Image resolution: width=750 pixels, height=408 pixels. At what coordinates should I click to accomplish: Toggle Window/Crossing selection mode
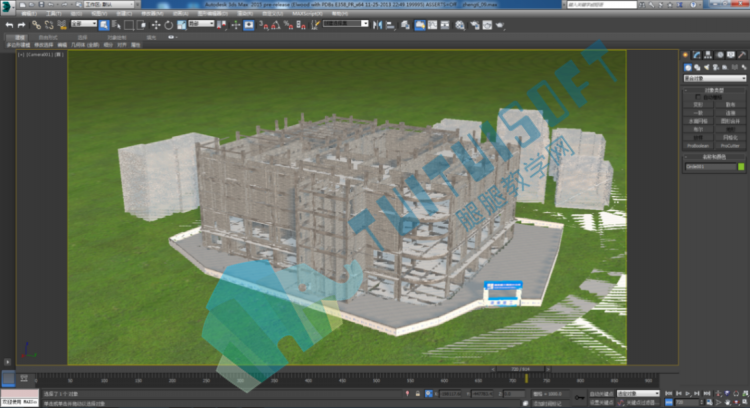pyautogui.click(x=142, y=25)
